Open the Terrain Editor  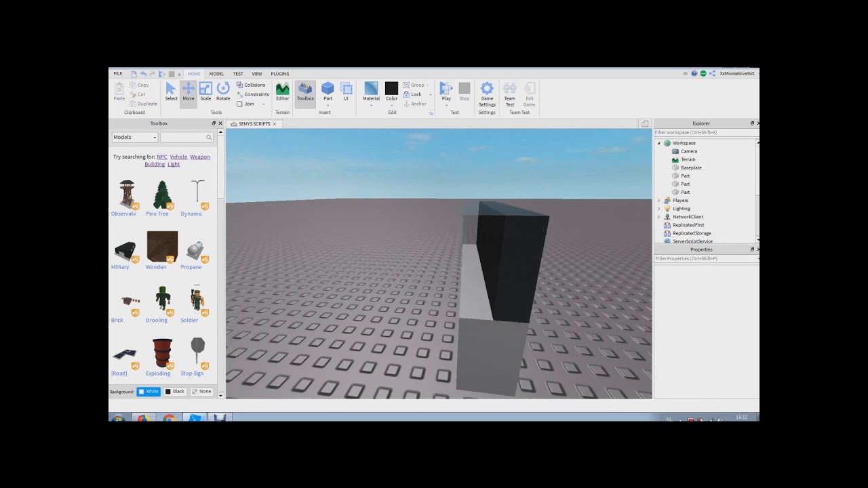283,91
